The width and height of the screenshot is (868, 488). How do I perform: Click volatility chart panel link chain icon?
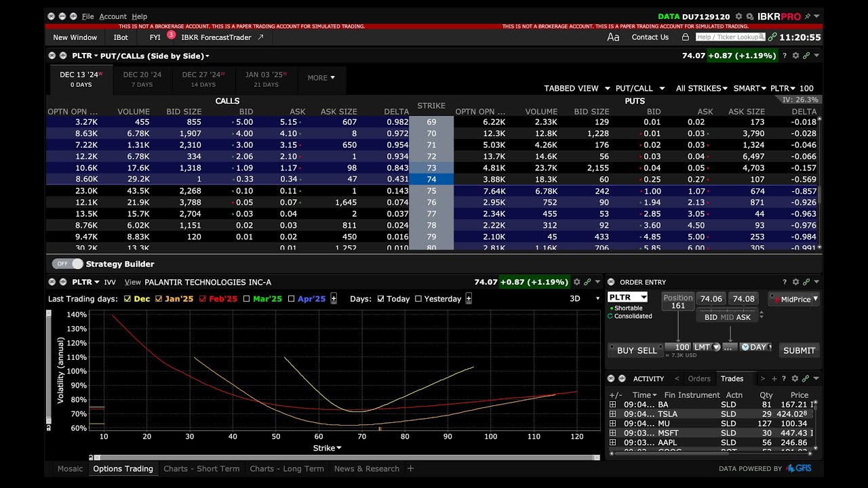click(587, 282)
